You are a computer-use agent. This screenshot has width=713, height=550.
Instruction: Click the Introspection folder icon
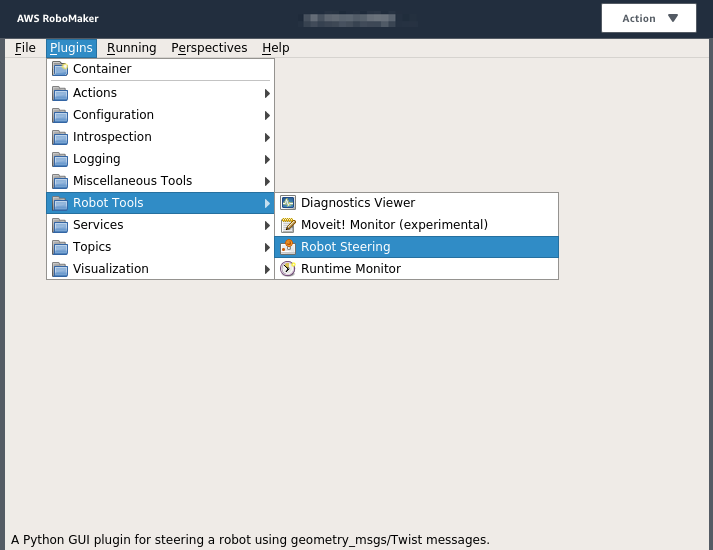coord(60,137)
